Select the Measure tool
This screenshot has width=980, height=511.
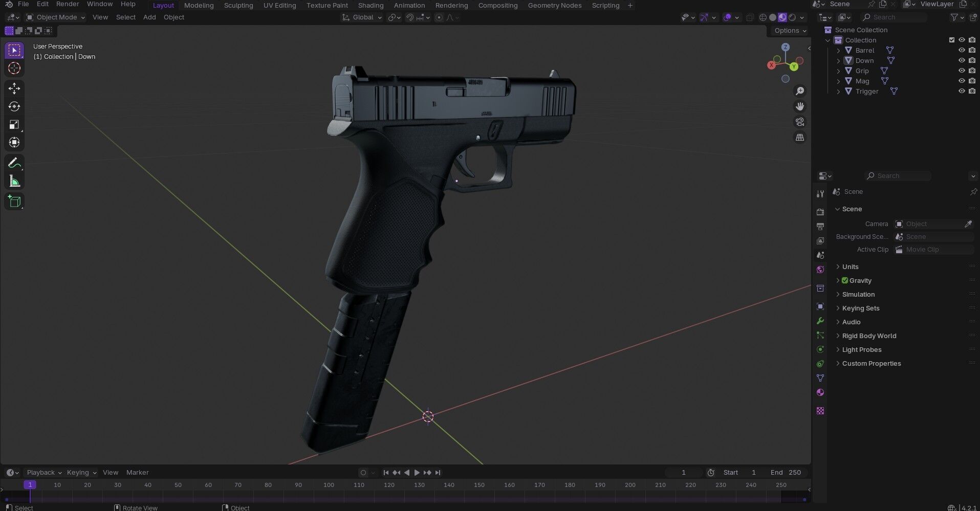click(x=14, y=181)
